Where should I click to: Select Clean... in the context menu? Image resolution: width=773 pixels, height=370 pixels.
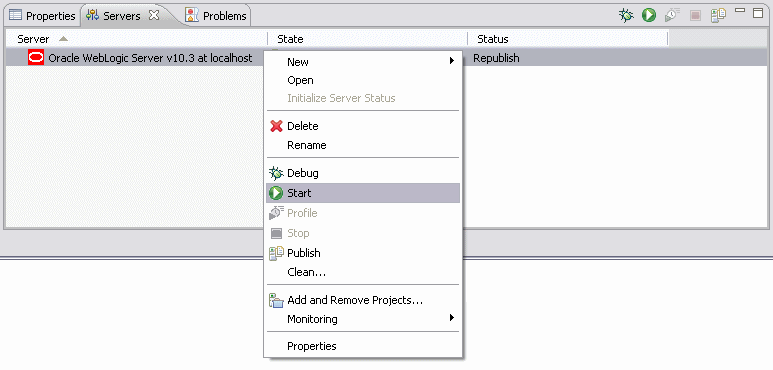(363, 272)
